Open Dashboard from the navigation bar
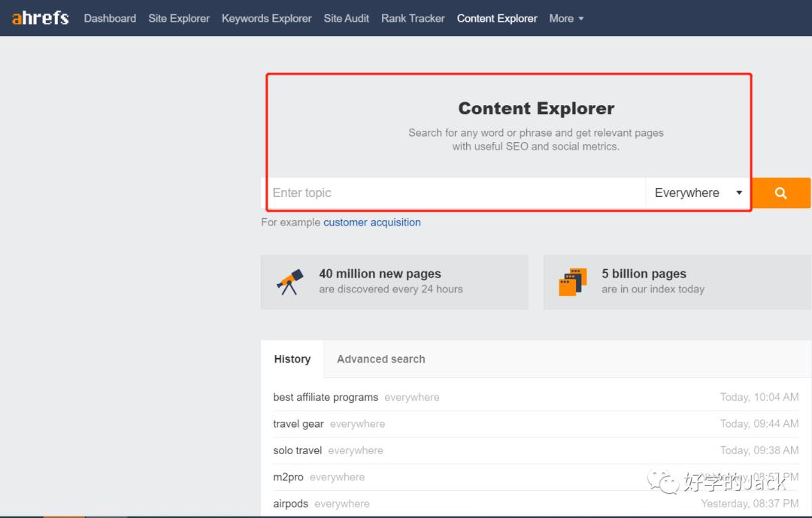The image size is (812, 518). [x=110, y=18]
